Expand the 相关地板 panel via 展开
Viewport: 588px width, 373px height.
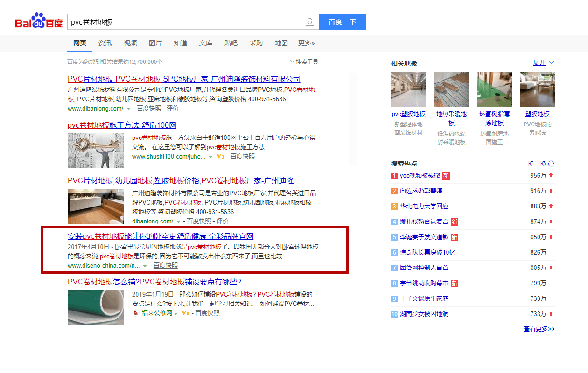click(544, 63)
